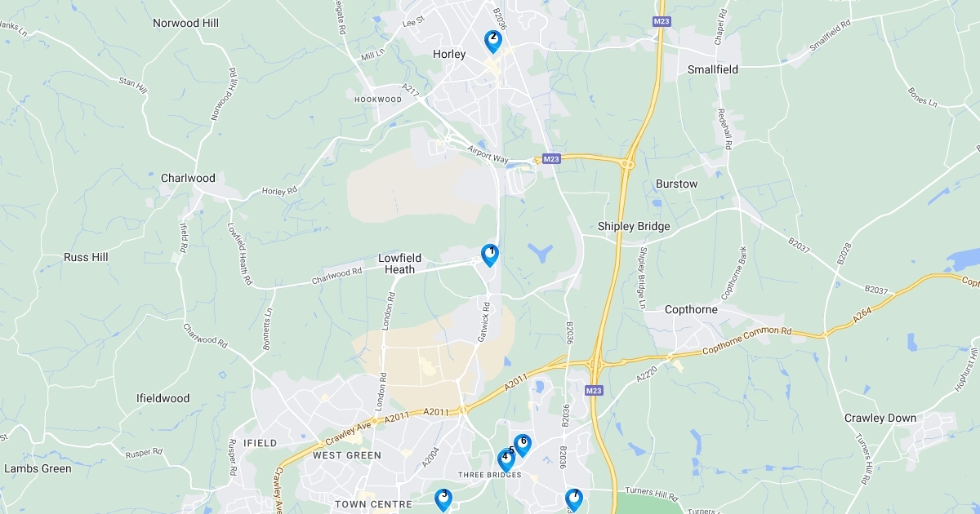Select map pin number 2 in Horley

[x=492, y=42]
